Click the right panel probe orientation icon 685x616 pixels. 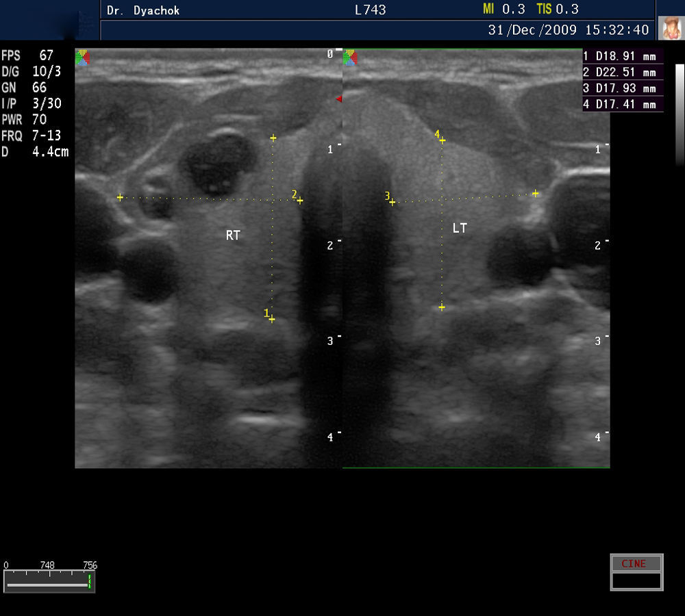click(350, 57)
